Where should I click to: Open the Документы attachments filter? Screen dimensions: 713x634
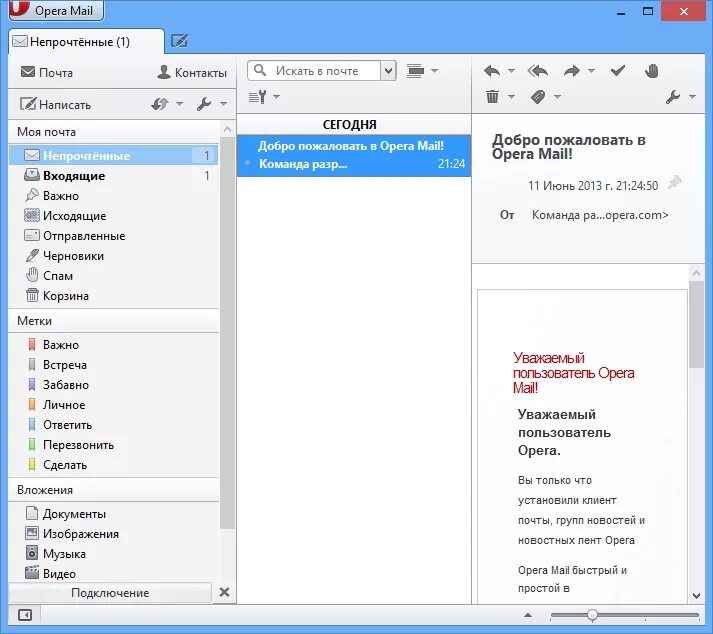click(113, 514)
